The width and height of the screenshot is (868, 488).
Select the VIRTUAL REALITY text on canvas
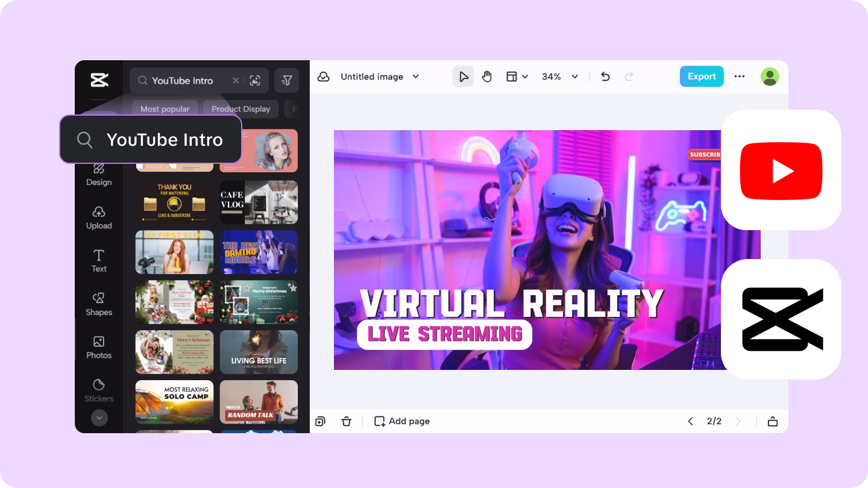click(x=512, y=303)
